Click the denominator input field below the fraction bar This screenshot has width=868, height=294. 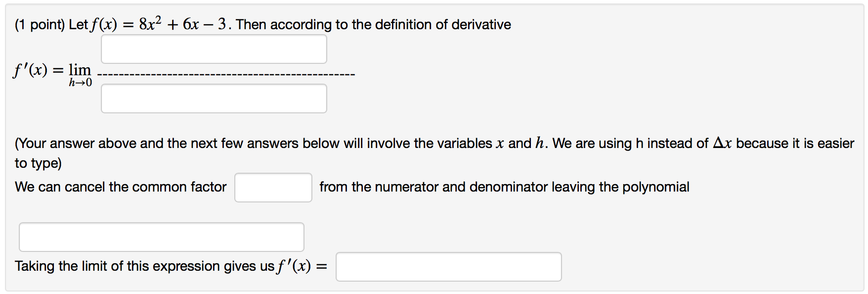(214, 98)
